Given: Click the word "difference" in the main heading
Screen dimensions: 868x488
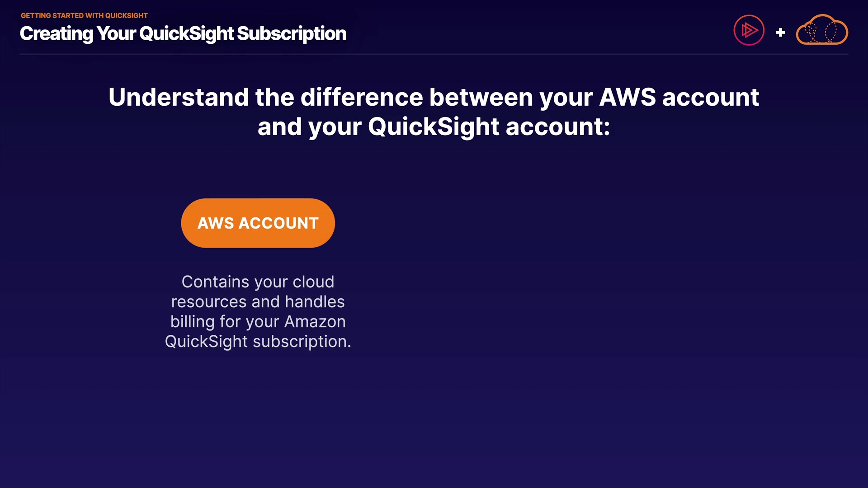Looking at the screenshot, I should point(362,97).
